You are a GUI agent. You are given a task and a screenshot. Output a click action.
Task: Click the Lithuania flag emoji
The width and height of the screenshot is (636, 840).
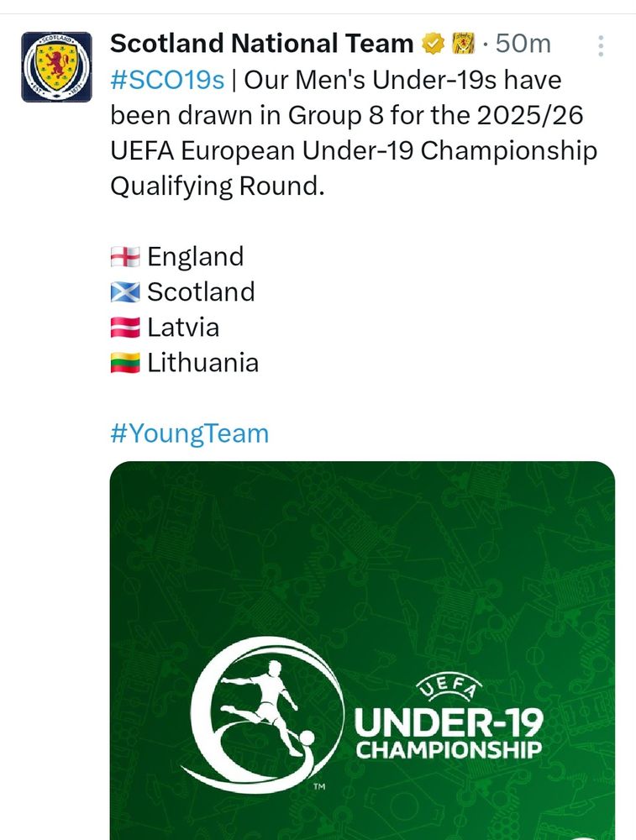(x=125, y=364)
